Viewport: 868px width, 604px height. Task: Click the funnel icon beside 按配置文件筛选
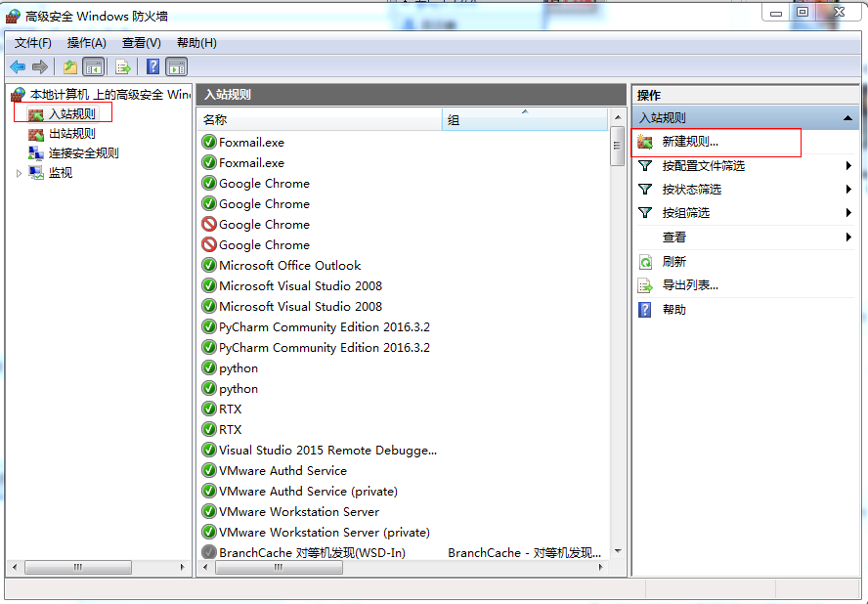pos(644,165)
